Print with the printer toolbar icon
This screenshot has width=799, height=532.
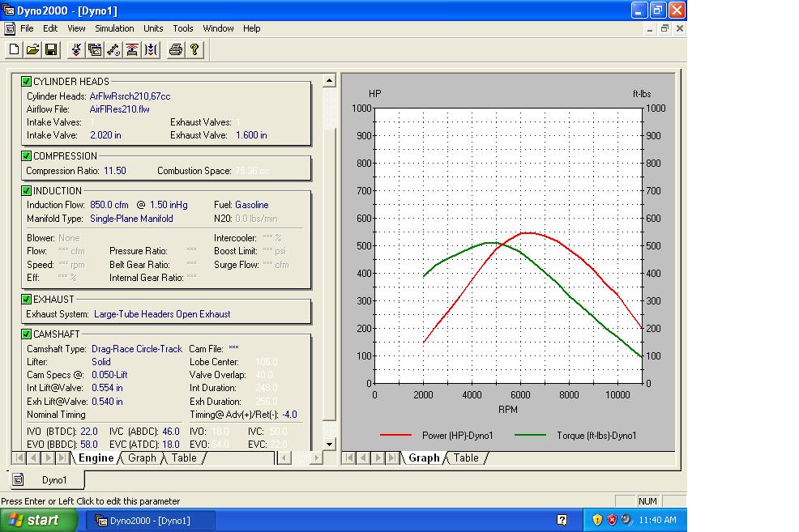[x=176, y=49]
